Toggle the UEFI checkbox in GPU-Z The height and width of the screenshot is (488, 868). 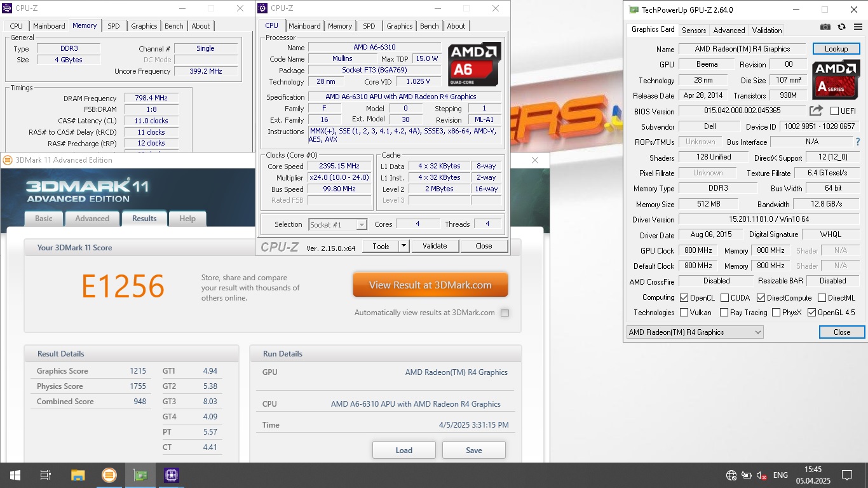(x=834, y=111)
